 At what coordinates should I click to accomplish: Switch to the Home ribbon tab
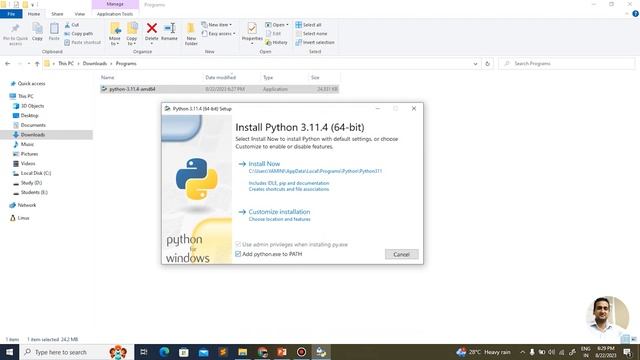34,14
